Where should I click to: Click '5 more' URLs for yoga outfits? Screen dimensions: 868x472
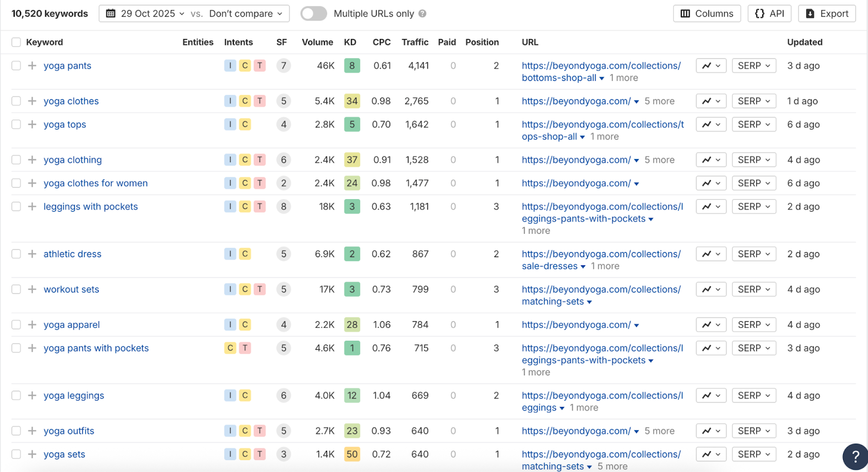point(659,431)
